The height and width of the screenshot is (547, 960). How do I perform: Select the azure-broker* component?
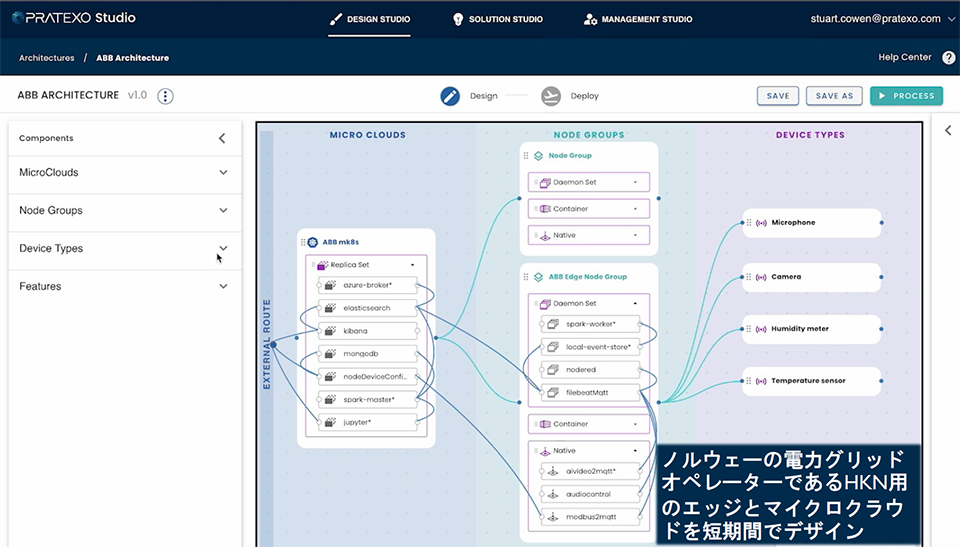(x=368, y=285)
